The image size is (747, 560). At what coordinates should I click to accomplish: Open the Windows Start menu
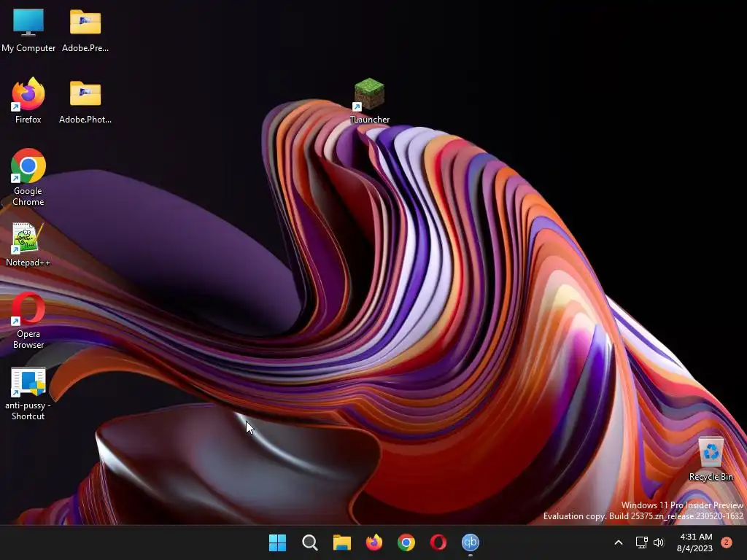point(277,542)
